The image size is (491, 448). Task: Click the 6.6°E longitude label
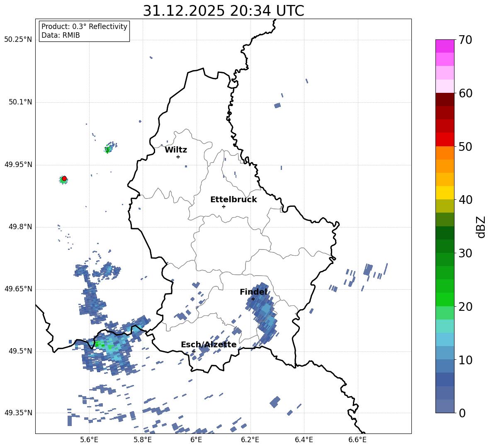click(357, 440)
